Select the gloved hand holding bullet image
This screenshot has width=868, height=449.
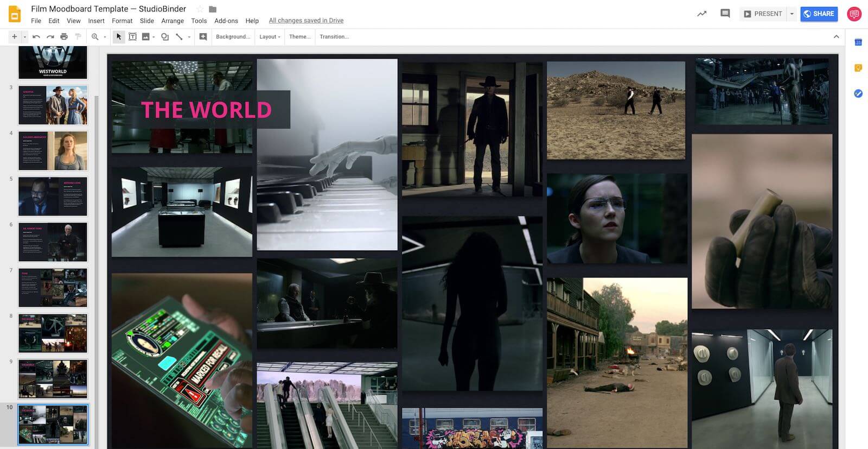click(x=762, y=222)
